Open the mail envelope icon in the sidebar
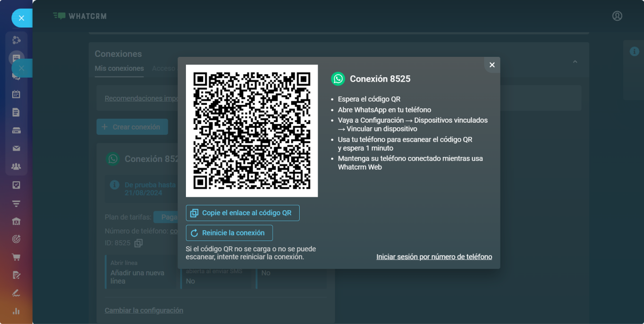This screenshot has height=324, width=644. tap(16, 148)
